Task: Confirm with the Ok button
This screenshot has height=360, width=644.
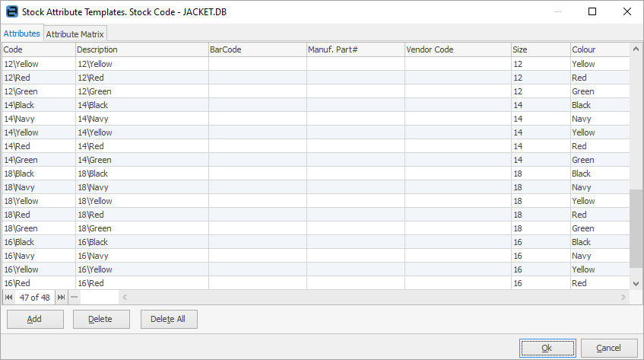Action: point(547,348)
